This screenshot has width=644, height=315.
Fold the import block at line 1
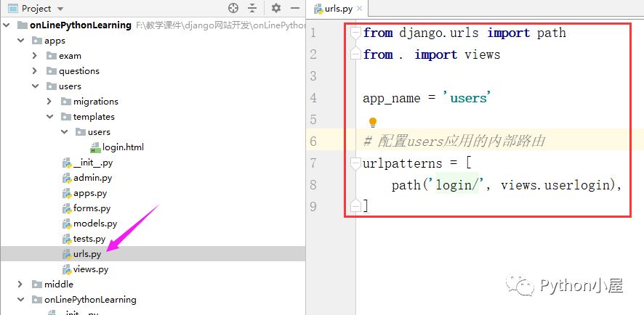(355, 33)
